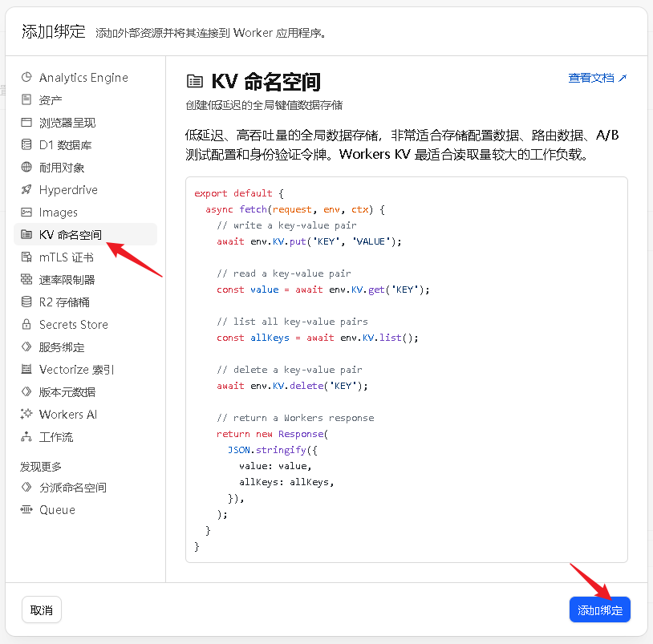The image size is (653, 644).
Task: Open the 资产 binding option
Action: (x=51, y=100)
